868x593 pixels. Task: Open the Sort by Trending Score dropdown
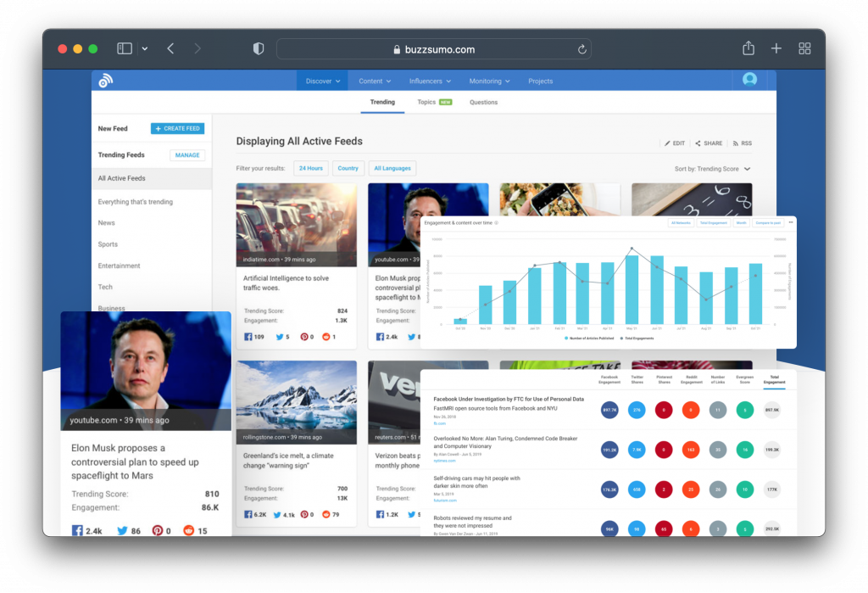712,169
